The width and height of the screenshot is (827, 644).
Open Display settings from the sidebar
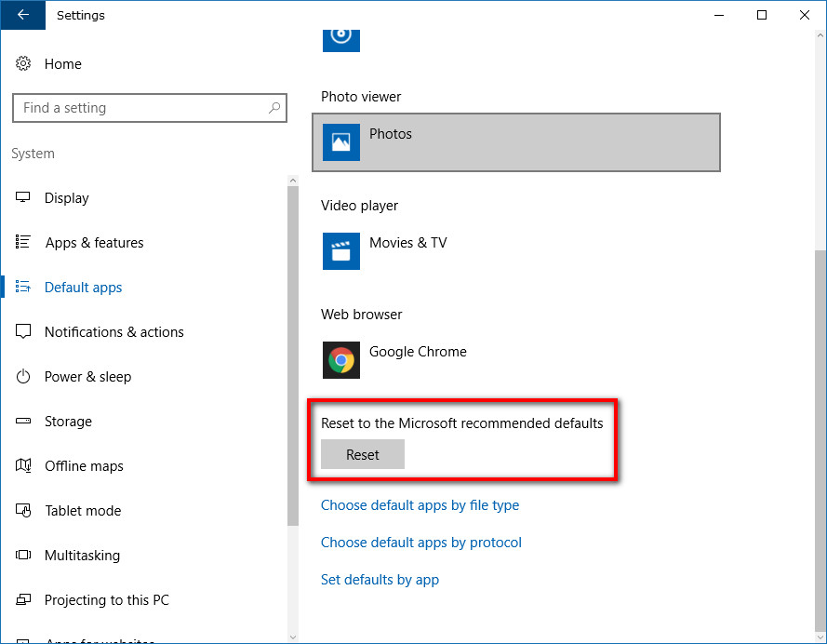click(67, 197)
